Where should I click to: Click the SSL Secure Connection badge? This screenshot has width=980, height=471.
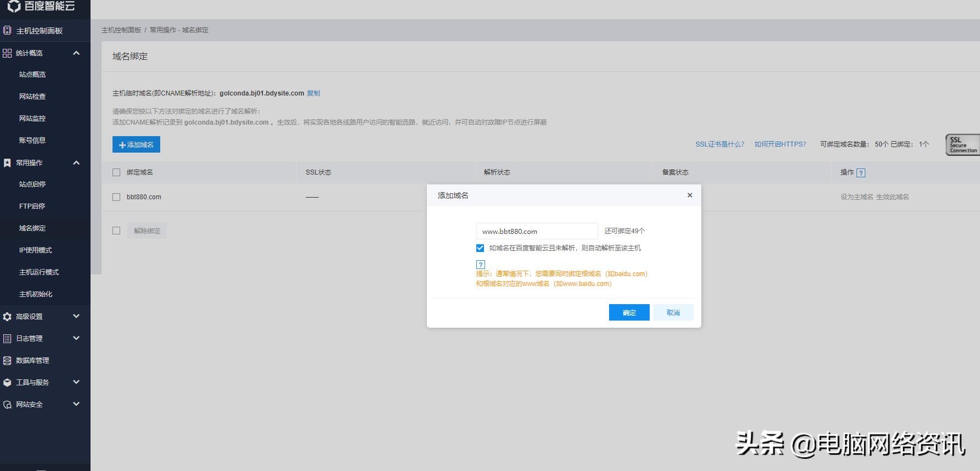pos(963,145)
